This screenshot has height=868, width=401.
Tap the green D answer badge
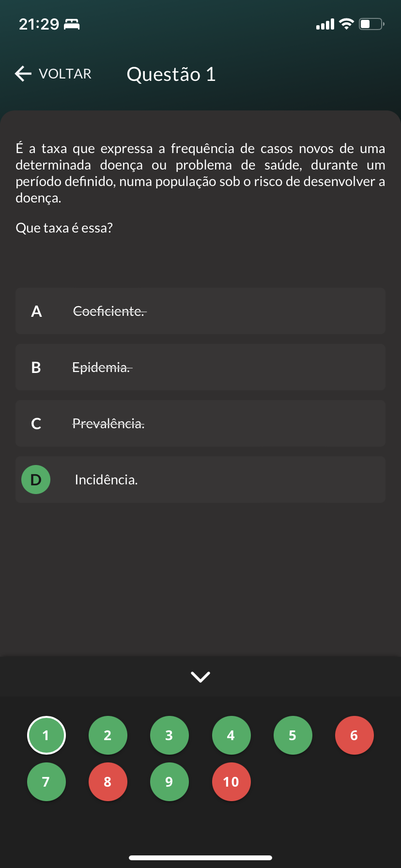click(36, 480)
